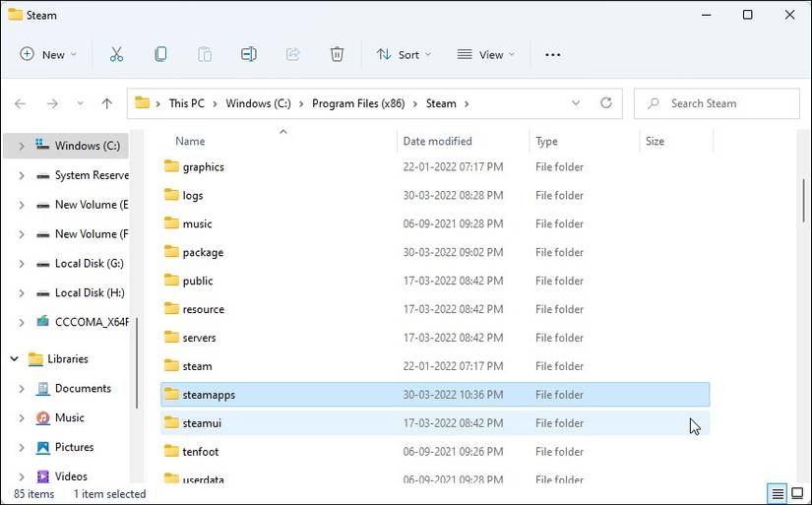The height and width of the screenshot is (505, 812).
Task: Click the graphics folder icon
Action: coord(171,166)
